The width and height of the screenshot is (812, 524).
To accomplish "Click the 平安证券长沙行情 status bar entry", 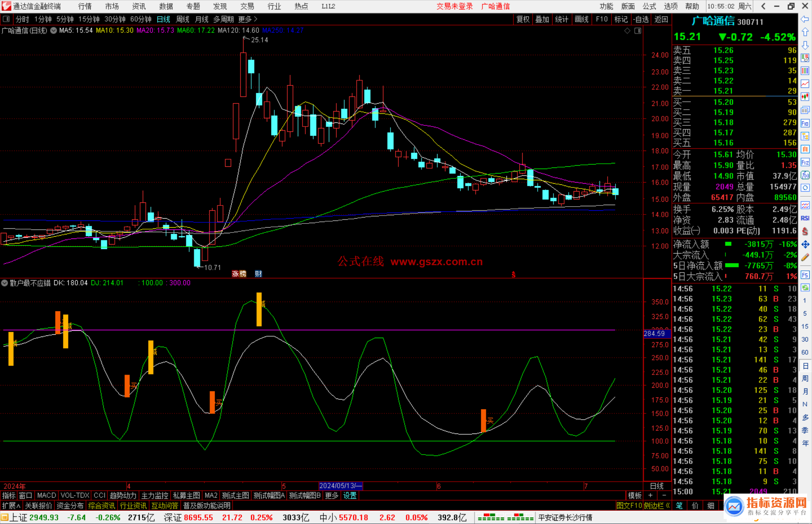I will point(565,517).
